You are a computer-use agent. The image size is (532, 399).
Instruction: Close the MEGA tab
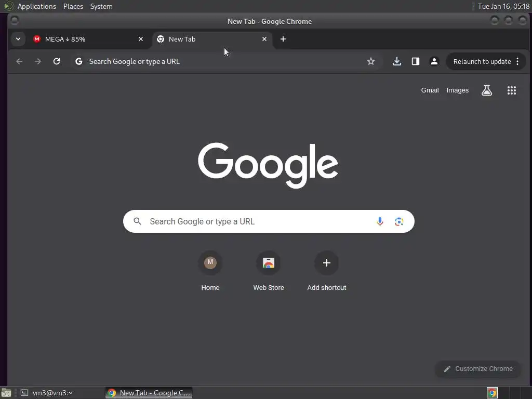141,39
